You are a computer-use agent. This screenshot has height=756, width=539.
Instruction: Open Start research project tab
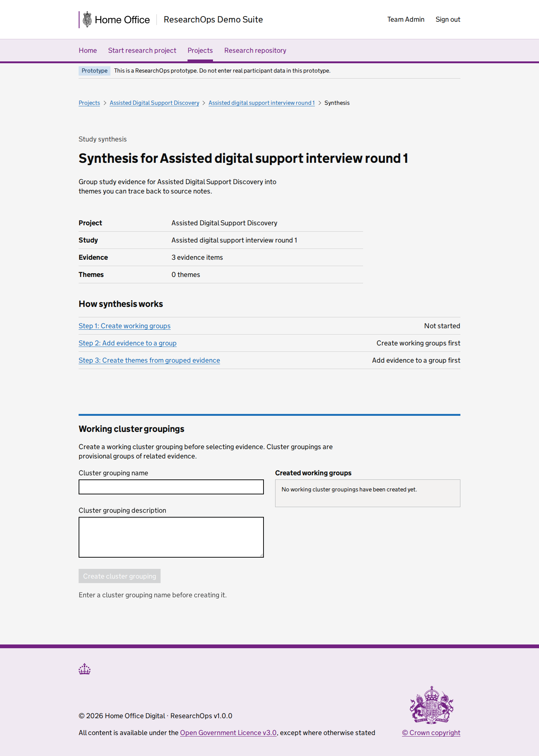pos(142,51)
